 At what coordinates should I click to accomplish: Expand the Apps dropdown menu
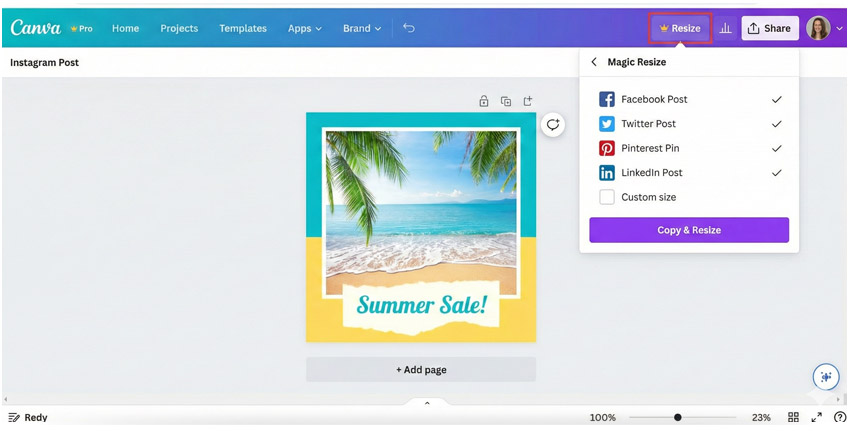pyautogui.click(x=304, y=29)
